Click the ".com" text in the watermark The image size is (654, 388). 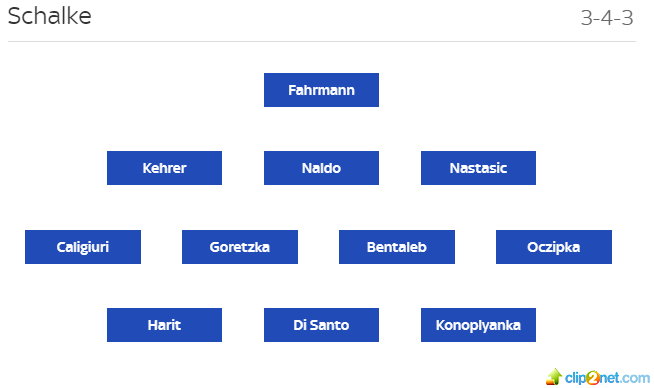click(635, 378)
